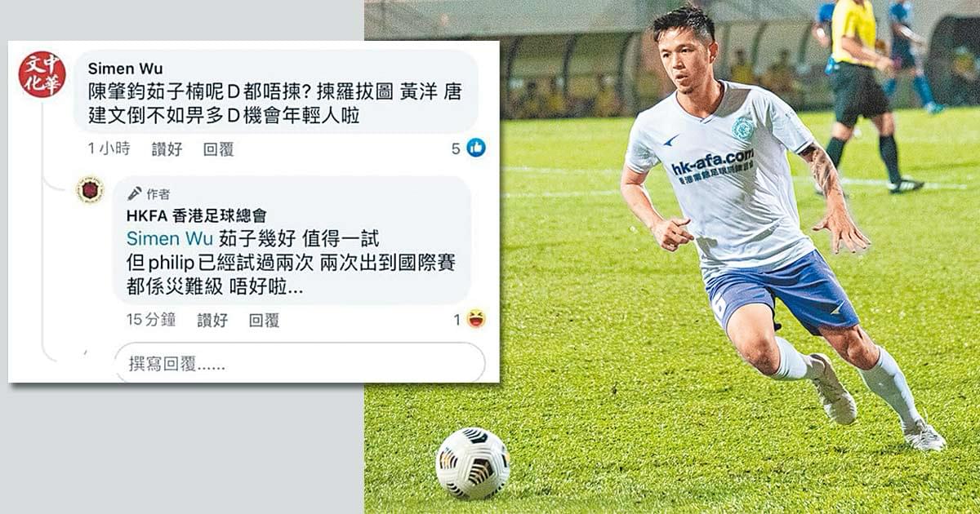
Task: Like the HKFA reply with 讚好
Action: point(212,320)
